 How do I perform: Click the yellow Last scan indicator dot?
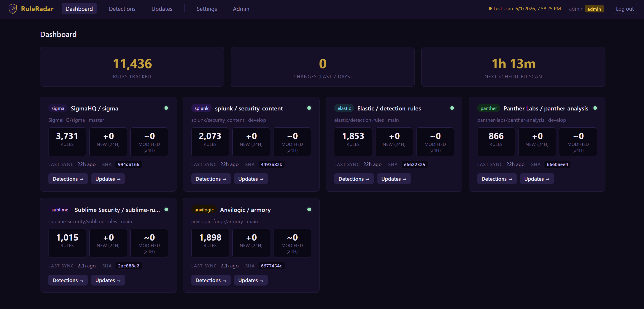490,9
